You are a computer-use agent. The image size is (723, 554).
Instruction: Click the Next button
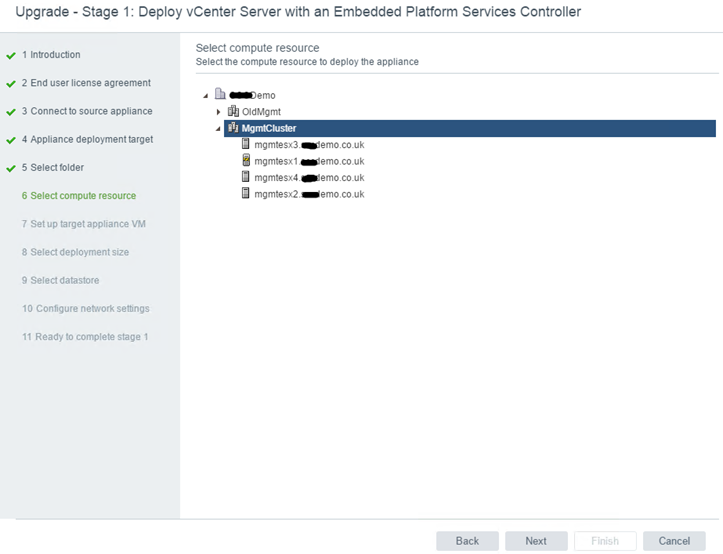pos(536,541)
